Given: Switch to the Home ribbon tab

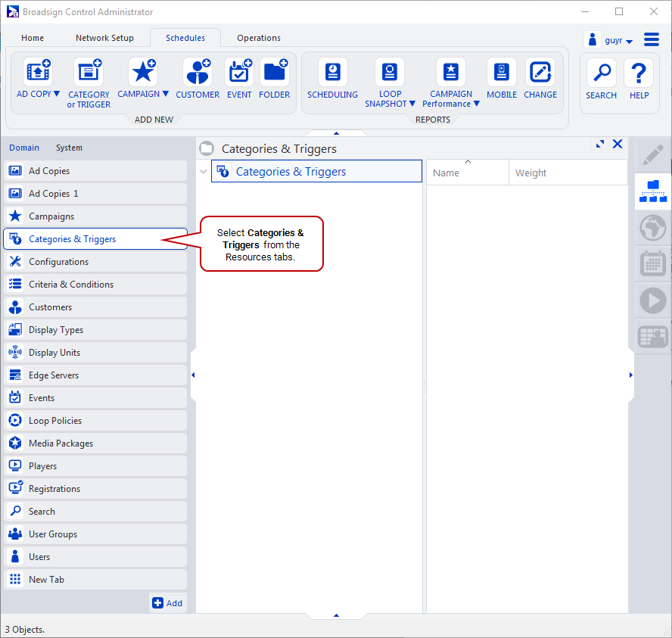Looking at the screenshot, I should [33, 38].
